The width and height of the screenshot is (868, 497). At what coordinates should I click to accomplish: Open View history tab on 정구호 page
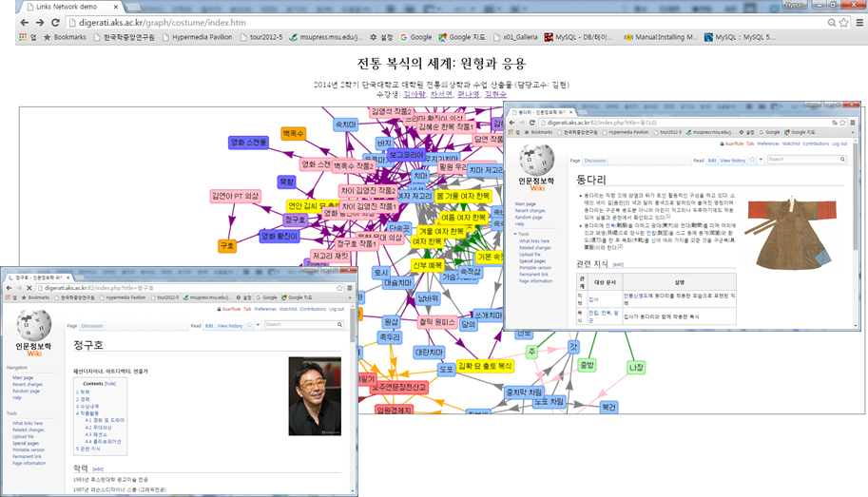click(x=229, y=325)
